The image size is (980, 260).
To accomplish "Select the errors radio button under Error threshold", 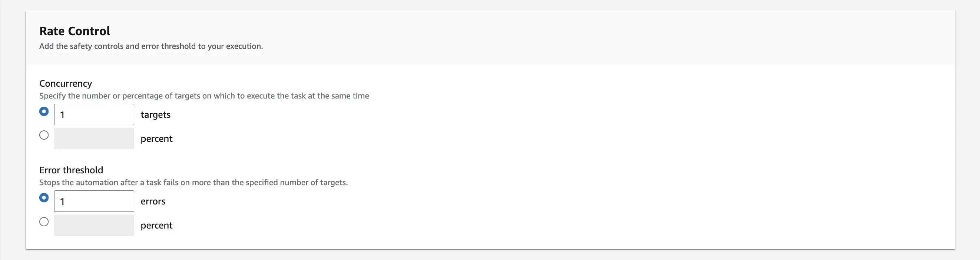I will 44,198.
